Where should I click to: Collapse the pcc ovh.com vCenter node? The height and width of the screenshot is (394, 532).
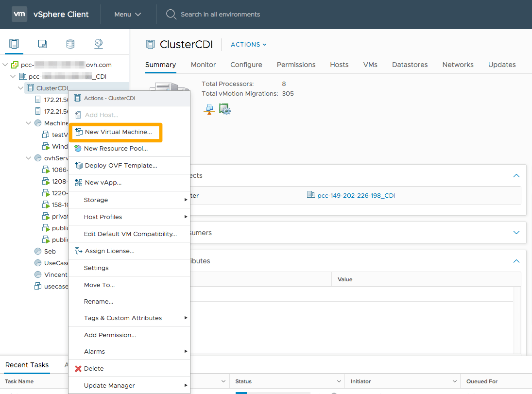point(5,65)
